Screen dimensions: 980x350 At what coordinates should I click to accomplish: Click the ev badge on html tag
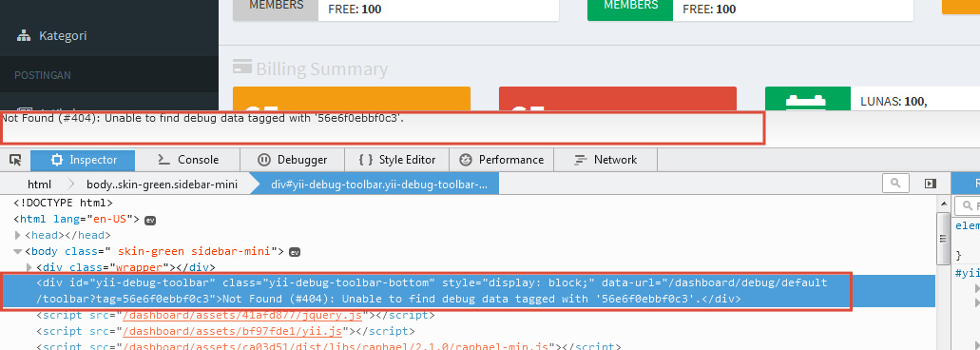pyautogui.click(x=150, y=220)
